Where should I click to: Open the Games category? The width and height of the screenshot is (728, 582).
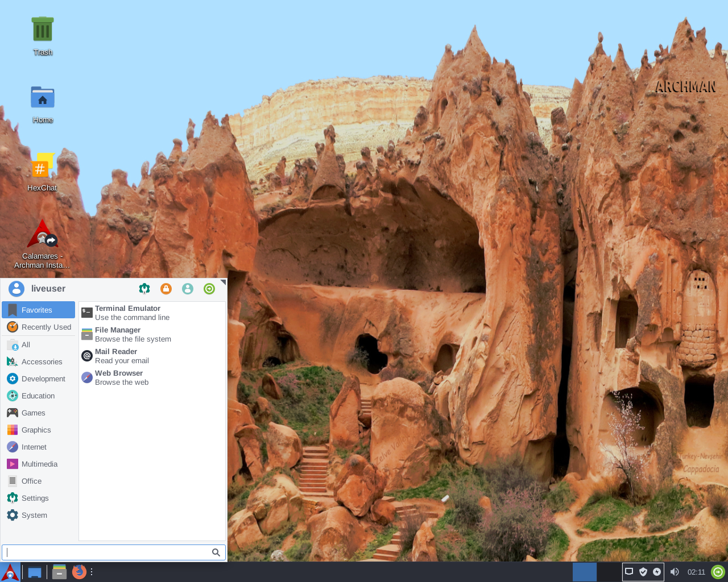(x=39, y=413)
